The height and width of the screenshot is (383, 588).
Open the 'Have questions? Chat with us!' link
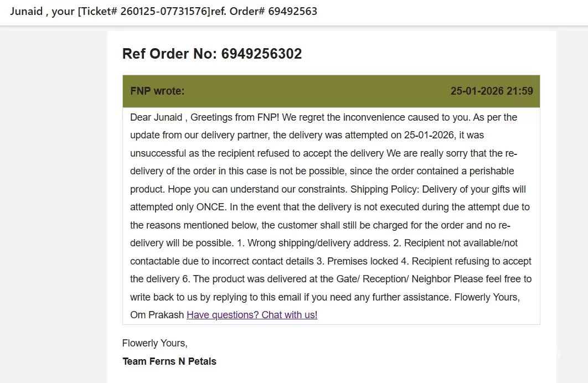[252, 315]
